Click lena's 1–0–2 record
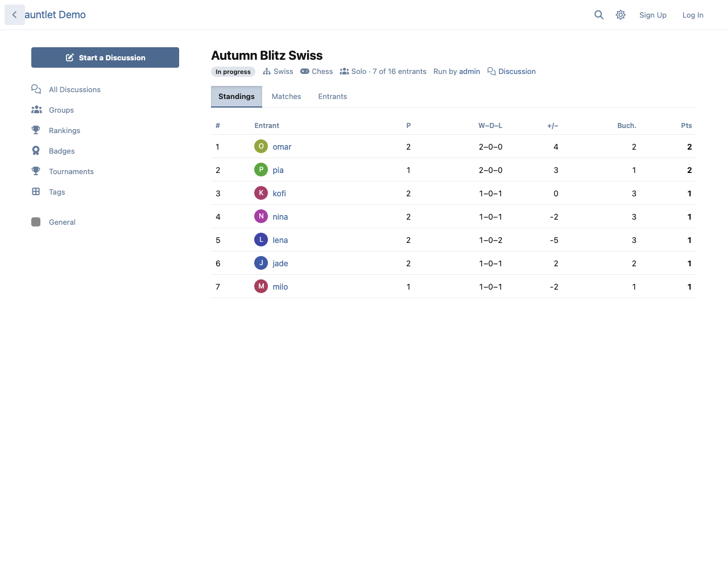 tap(490, 240)
